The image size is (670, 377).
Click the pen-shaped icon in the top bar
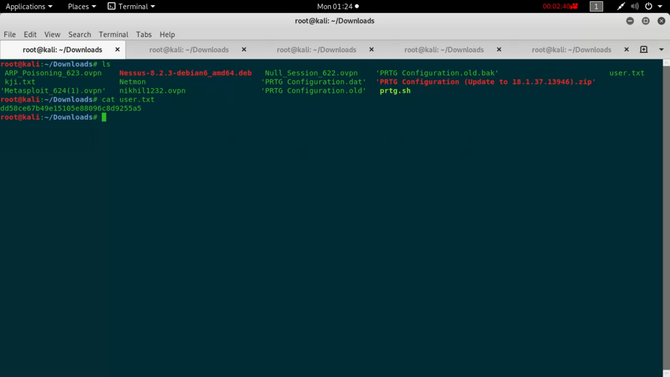(620, 6)
